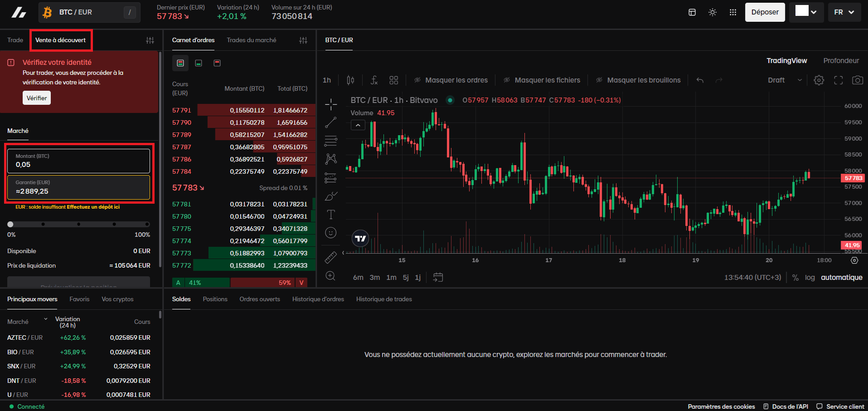Image resolution: width=868 pixels, height=411 pixels.
Task: Expand the Draft layout dropdown
Action: click(784, 80)
